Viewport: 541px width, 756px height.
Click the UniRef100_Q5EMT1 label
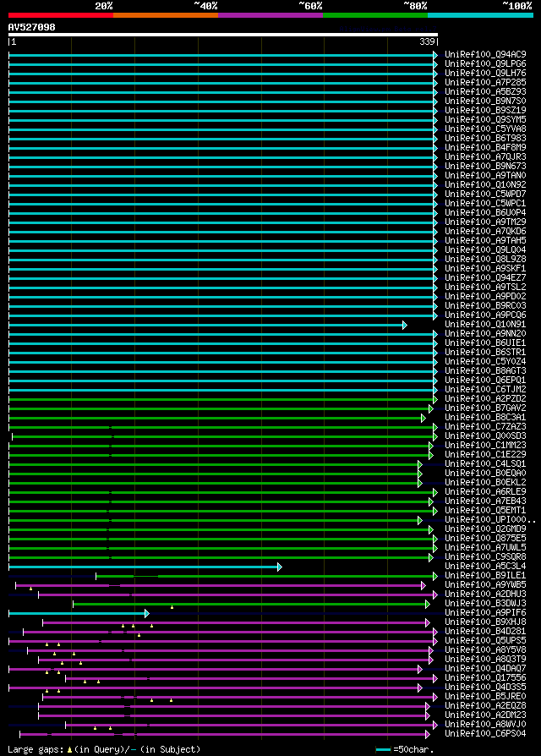click(x=485, y=510)
